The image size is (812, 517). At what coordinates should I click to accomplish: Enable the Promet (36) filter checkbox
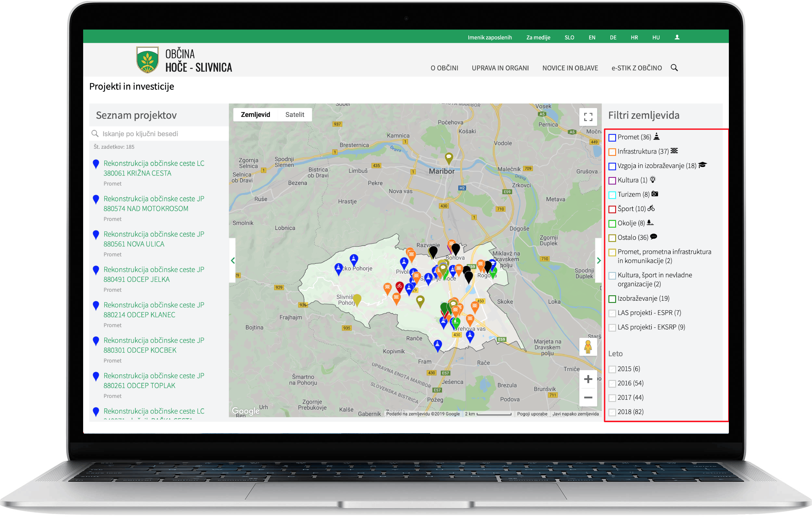tap(612, 138)
